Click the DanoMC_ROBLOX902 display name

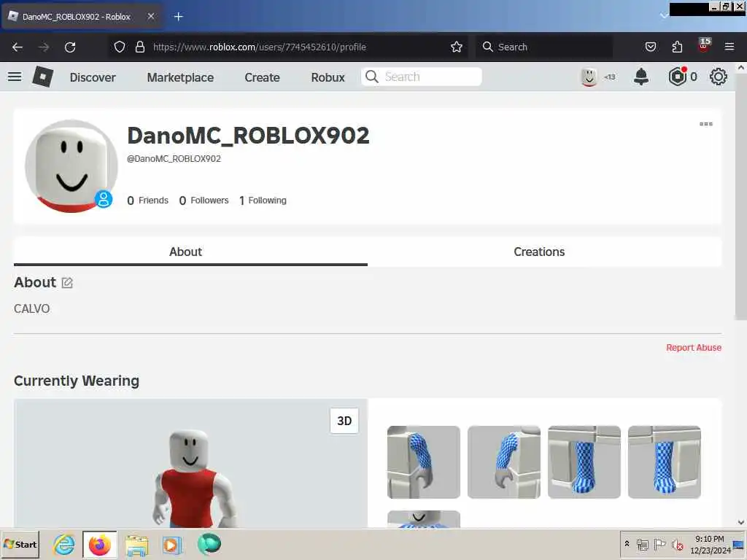click(x=248, y=136)
